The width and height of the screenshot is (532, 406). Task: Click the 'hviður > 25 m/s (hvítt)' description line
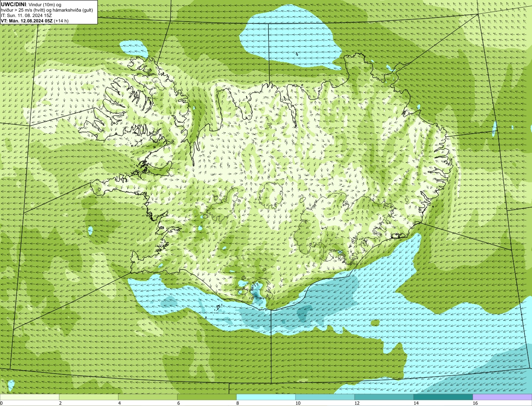47,10
